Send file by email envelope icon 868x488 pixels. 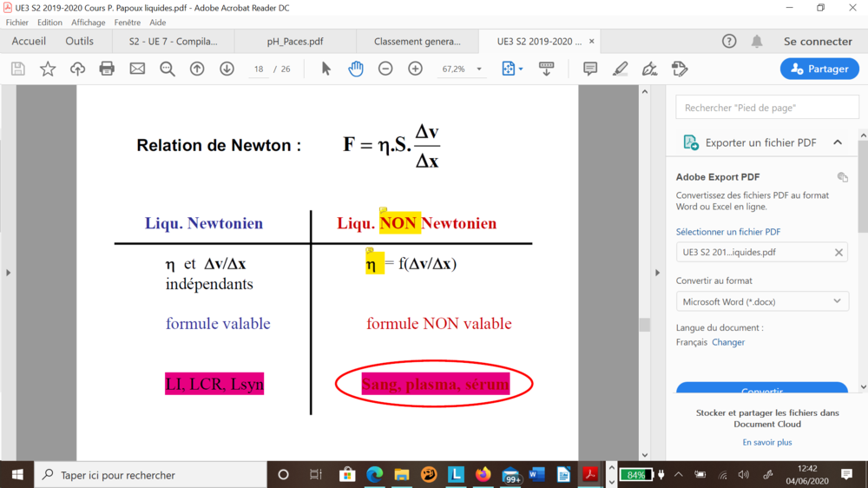point(137,69)
